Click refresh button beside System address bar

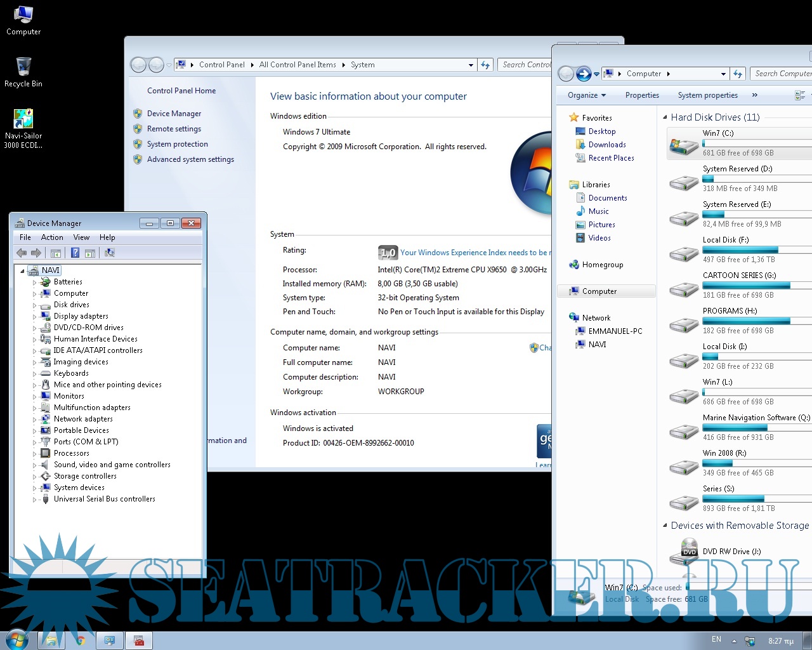click(485, 65)
